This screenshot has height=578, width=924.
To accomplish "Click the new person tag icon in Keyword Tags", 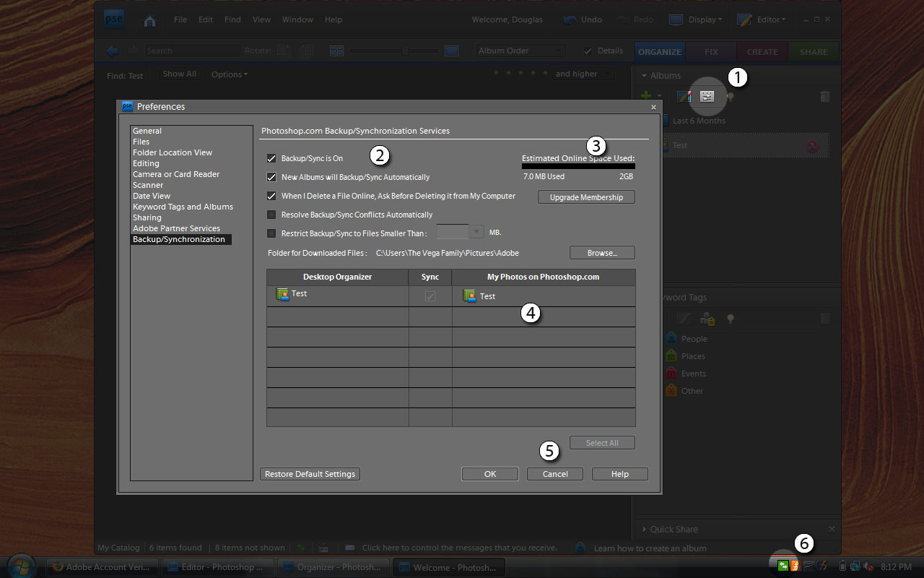I will 707,319.
